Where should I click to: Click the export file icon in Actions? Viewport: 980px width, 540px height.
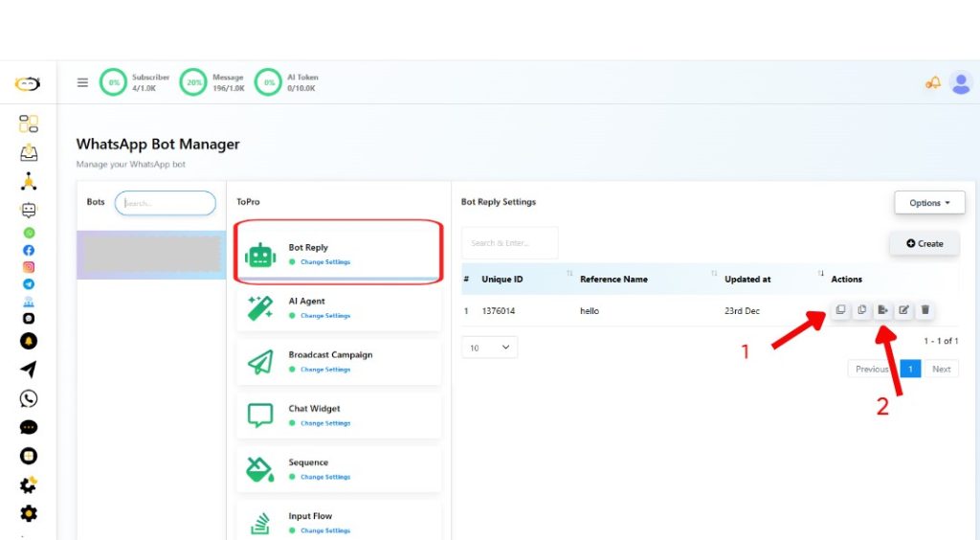click(882, 310)
